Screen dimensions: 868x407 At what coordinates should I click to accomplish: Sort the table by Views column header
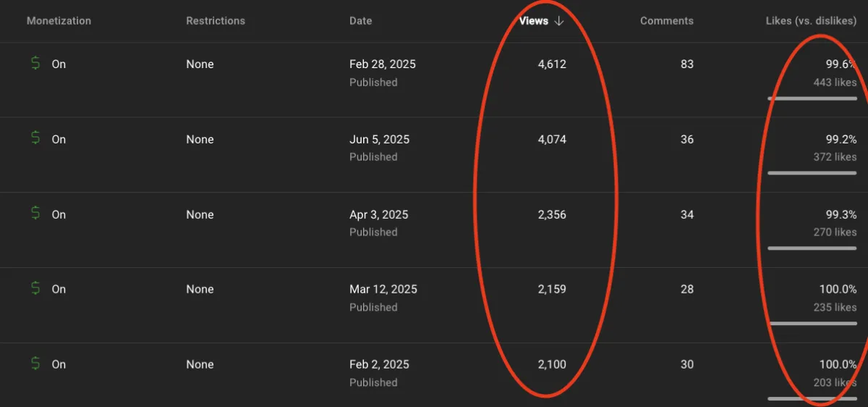(x=534, y=21)
